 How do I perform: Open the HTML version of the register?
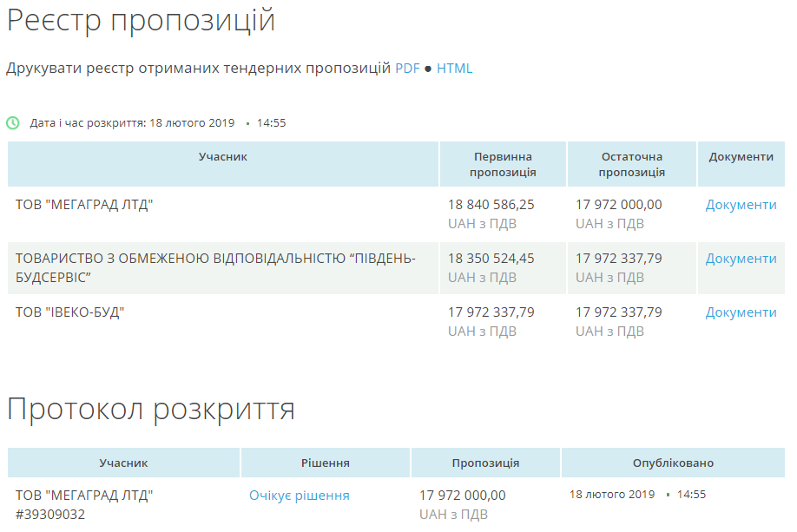click(454, 69)
